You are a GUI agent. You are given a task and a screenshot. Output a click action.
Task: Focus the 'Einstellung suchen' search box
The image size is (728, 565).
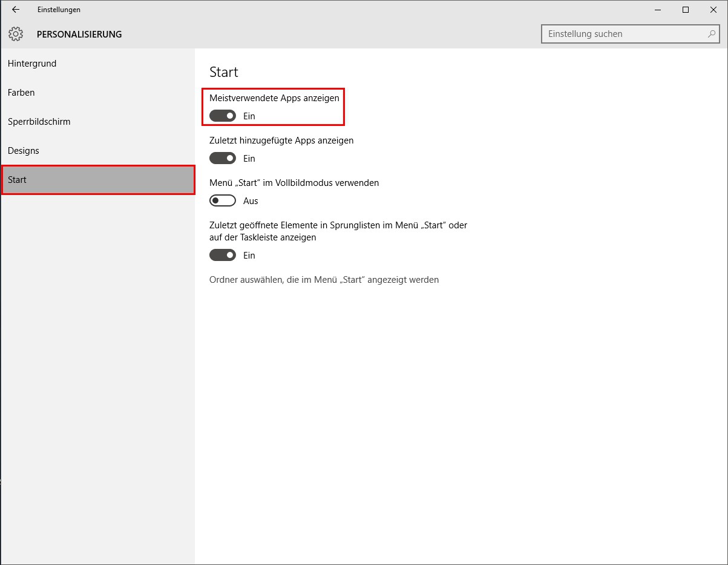click(x=623, y=34)
